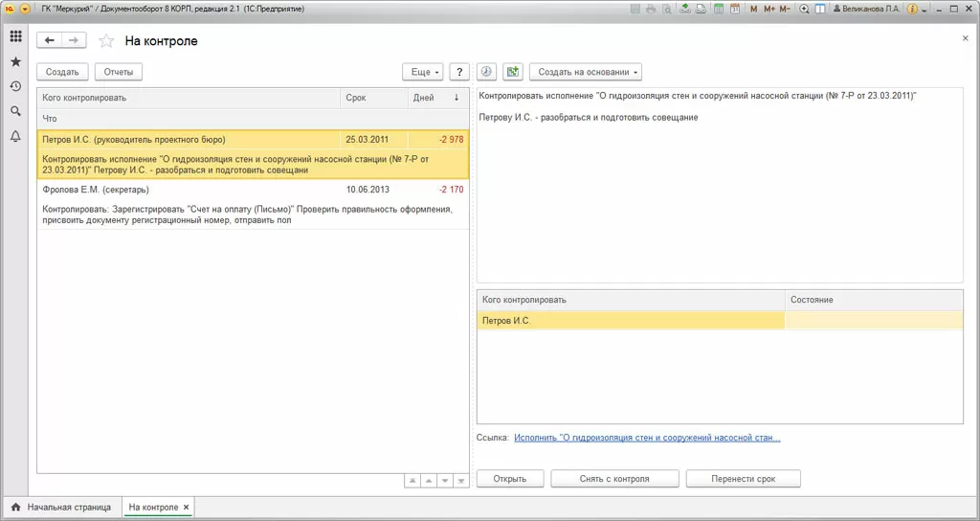Select the Петров И.С. (руководитель проектного бюро) row

(253, 154)
